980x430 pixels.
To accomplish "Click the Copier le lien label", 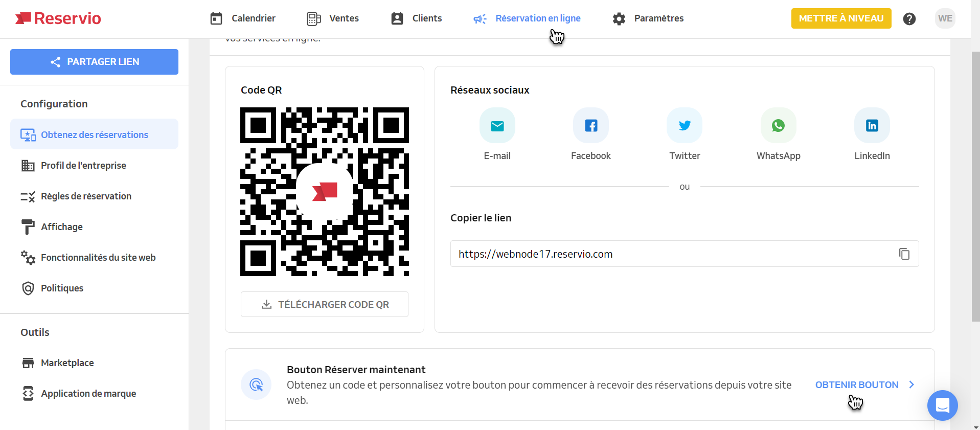I will [481, 218].
